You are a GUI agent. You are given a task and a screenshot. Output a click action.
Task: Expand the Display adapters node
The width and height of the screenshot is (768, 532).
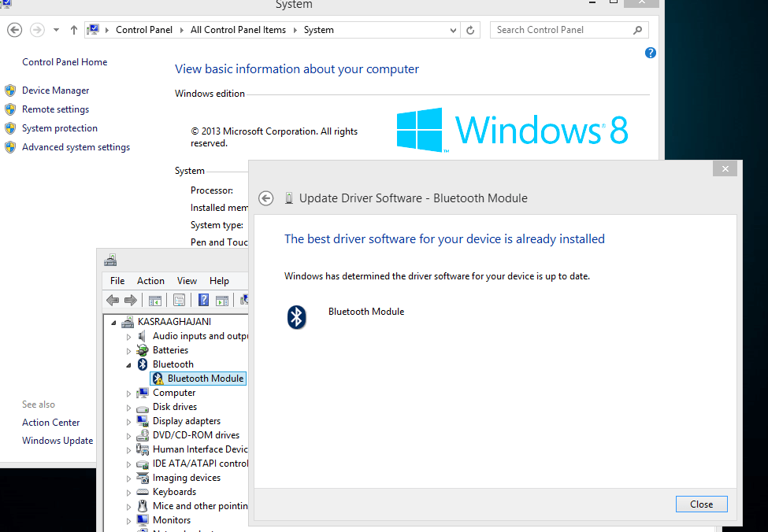click(128, 421)
